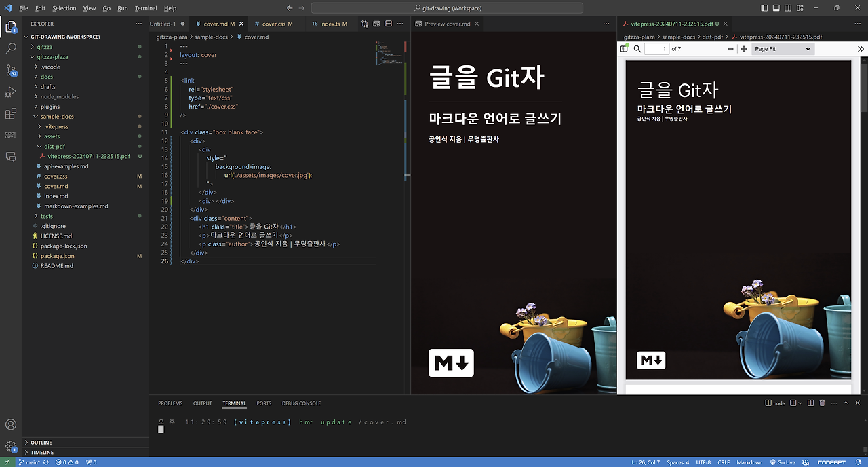Toggle PDF viewer sidebar button
868x467 pixels.
(624, 49)
